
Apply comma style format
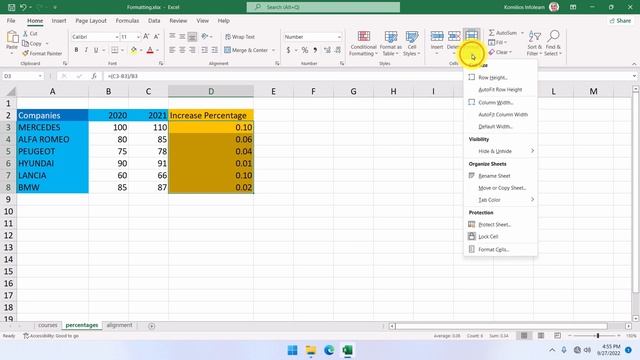click(x=315, y=50)
